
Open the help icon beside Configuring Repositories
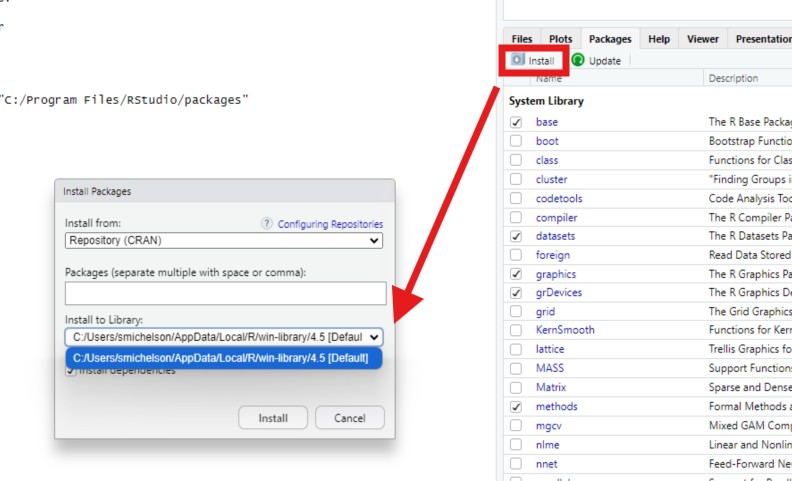click(267, 224)
